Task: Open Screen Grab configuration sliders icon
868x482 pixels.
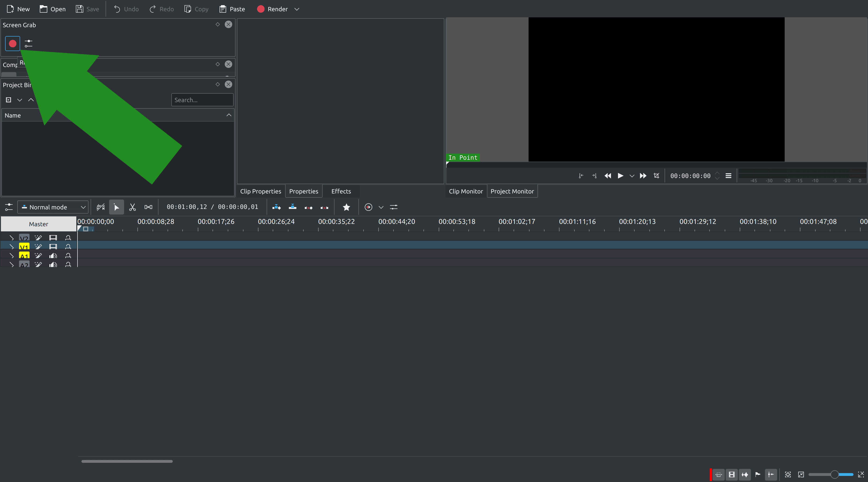Action: pos(29,44)
